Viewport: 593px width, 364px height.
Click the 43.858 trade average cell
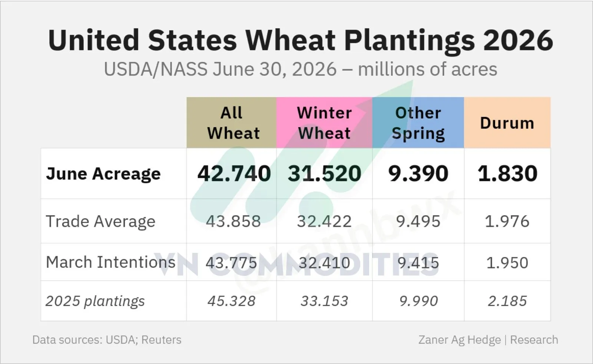coord(233,221)
